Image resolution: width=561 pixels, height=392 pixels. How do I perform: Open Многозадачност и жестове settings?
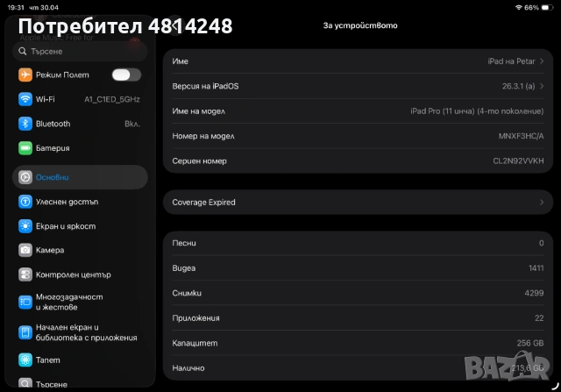coord(80,303)
